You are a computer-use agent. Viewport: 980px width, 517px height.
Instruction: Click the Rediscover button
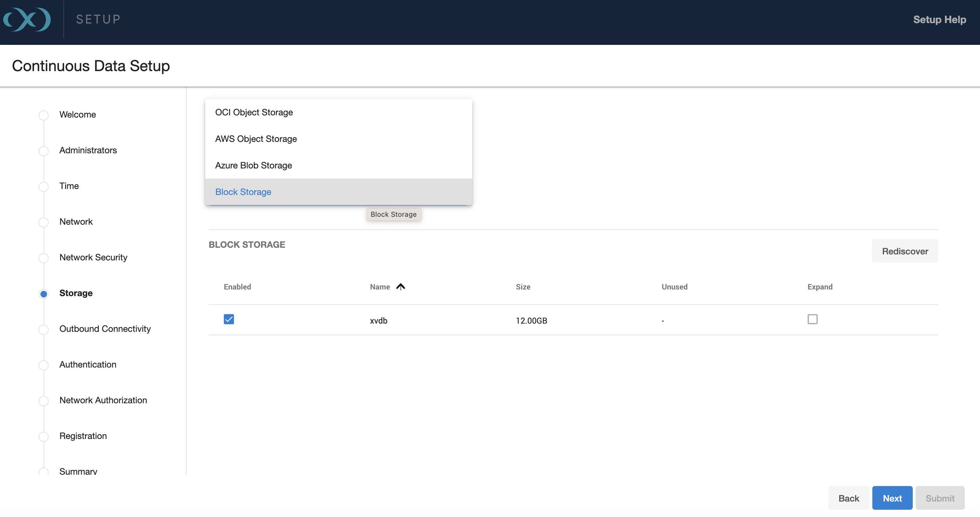click(905, 251)
